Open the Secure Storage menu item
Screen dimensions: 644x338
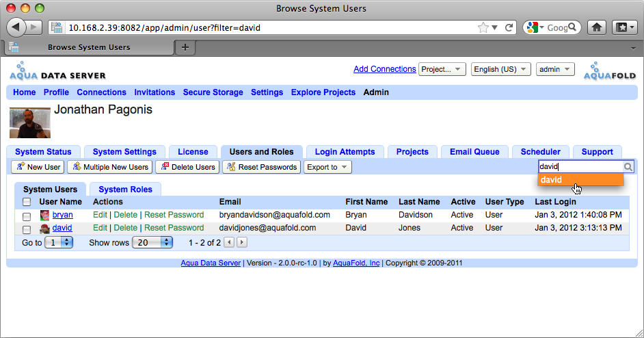click(x=213, y=92)
